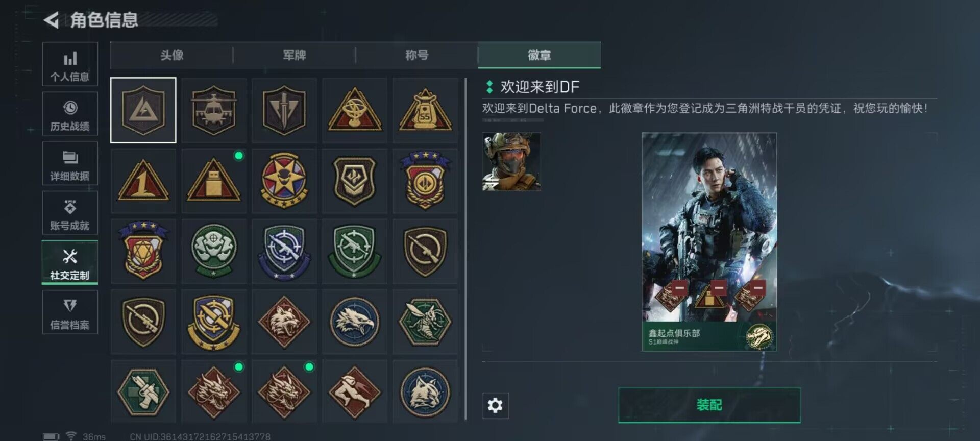Click the 装配 equip button
980x441 pixels.
709,405
